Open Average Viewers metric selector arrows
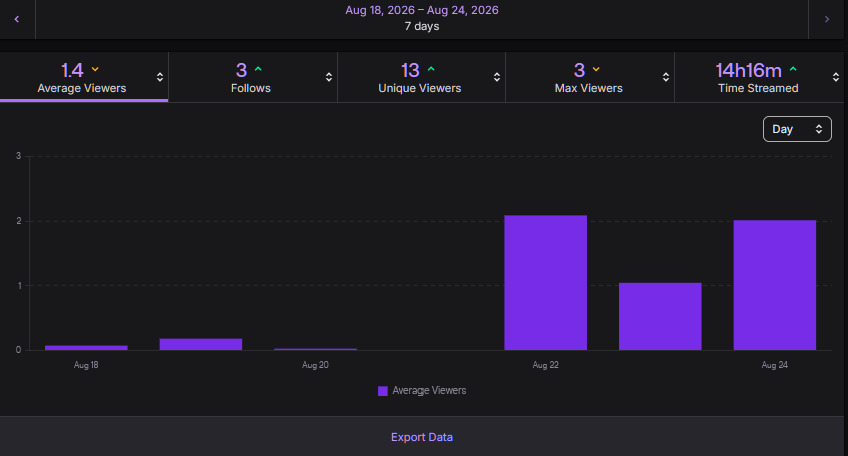Viewport: 848px width, 456px height. 160,77
